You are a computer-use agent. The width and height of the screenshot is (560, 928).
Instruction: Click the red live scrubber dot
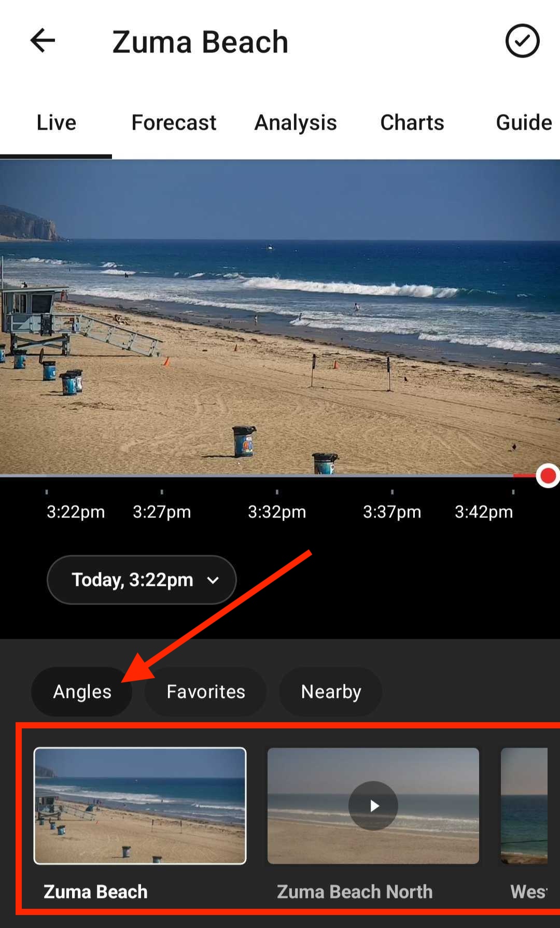pos(548,475)
